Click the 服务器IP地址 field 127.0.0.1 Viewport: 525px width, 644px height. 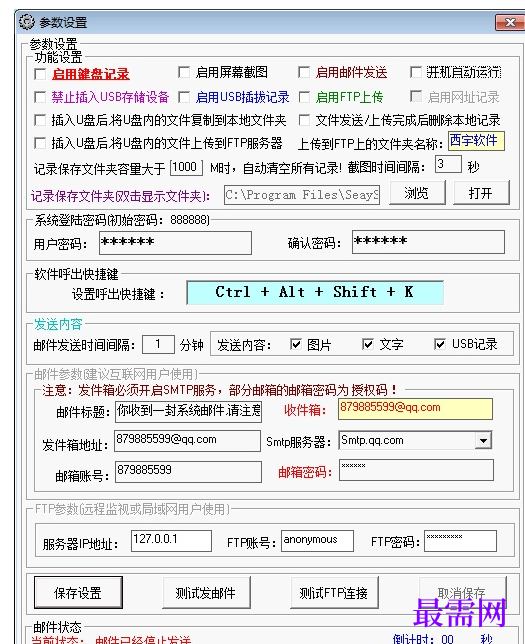click(x=172, y=541)
